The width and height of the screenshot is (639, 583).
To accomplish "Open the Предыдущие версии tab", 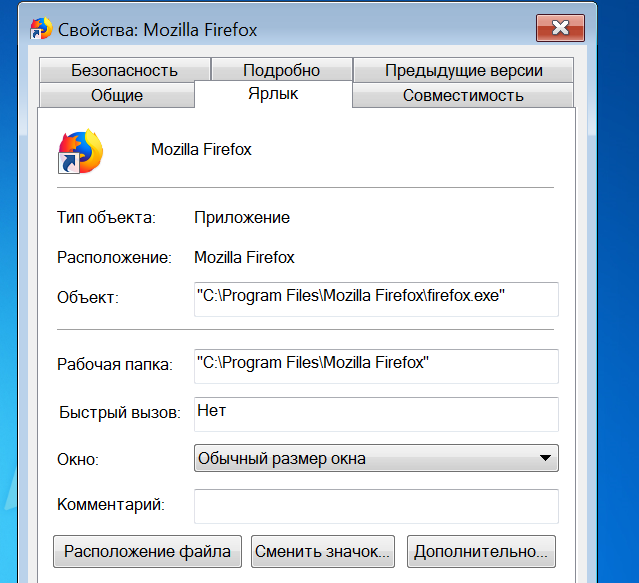I will coord(463,70).
